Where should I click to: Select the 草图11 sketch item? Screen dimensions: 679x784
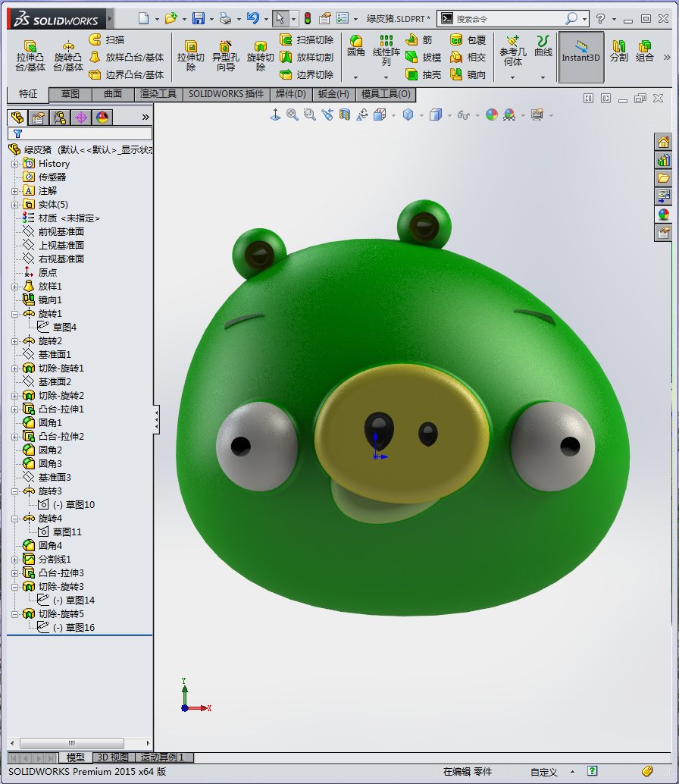coord(59,532)
